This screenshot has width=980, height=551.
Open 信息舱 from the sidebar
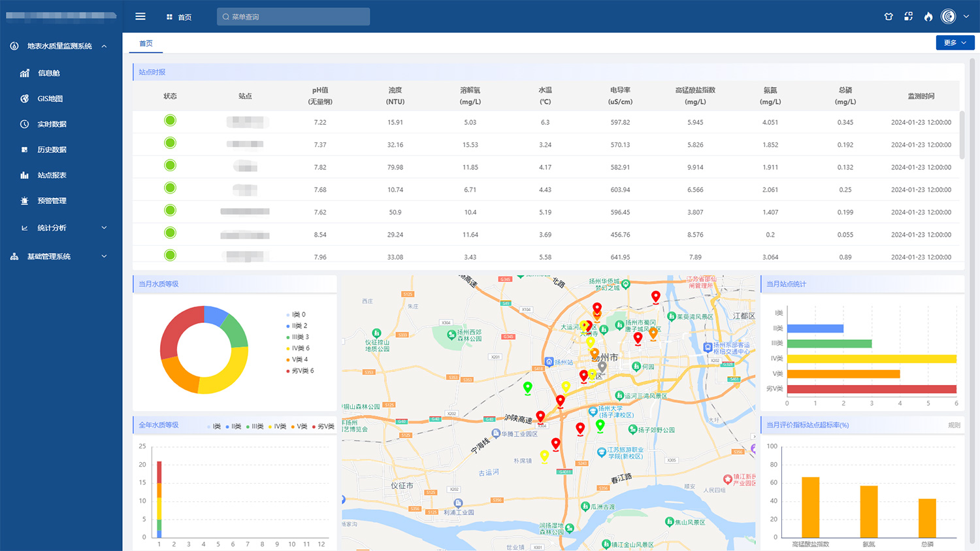point(49,73)
